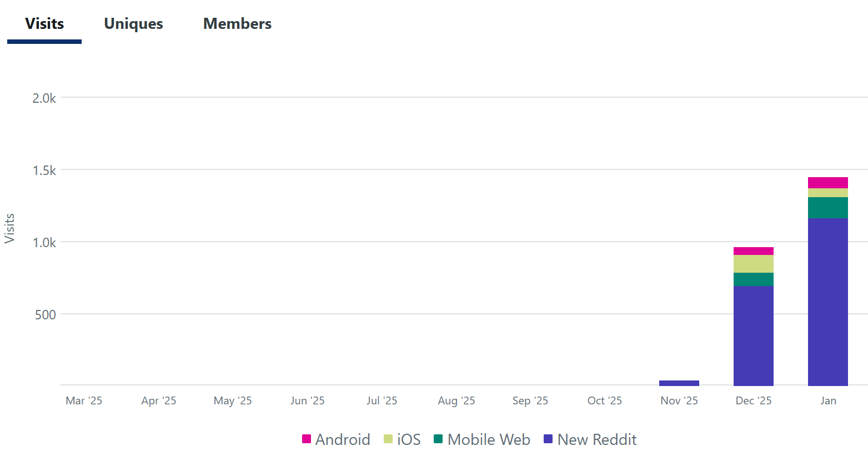The image size is (868, 461).
Task: Click the Jan label on the x-axis
Action: tap(828, 400)
